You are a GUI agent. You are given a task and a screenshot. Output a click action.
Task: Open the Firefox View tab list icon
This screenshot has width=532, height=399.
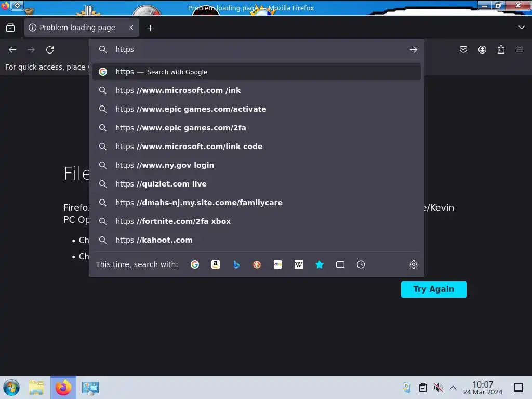(x=10, y=28)
